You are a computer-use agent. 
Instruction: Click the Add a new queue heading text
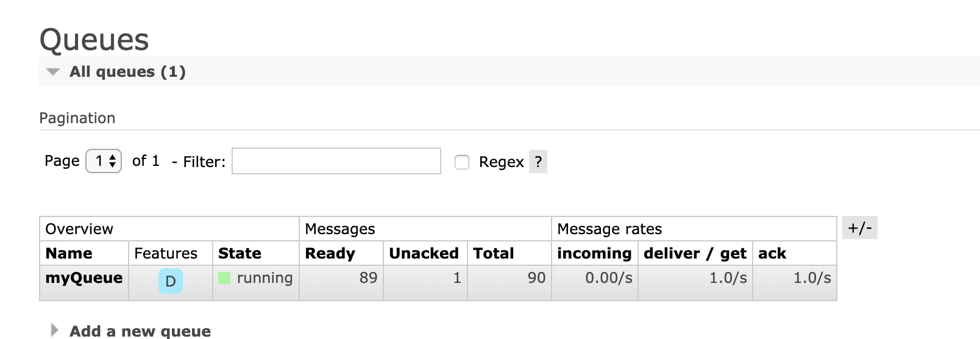click(x=140, y=331)
